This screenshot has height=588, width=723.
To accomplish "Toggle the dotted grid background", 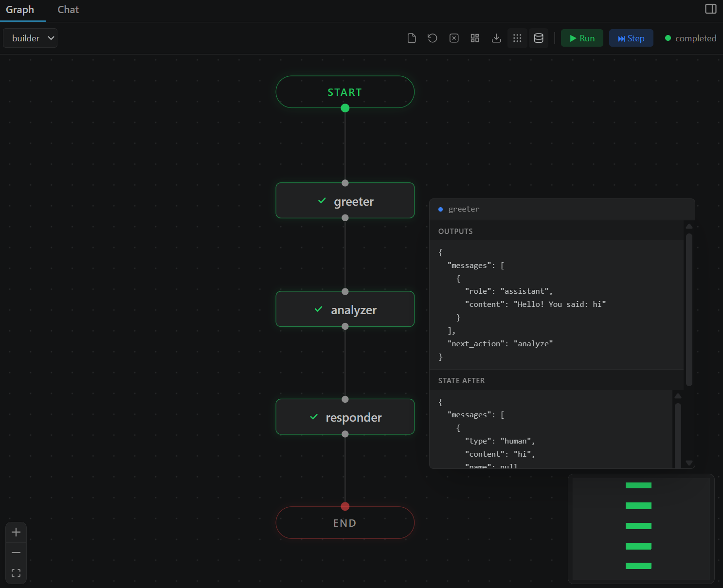I will click(517, 38).
